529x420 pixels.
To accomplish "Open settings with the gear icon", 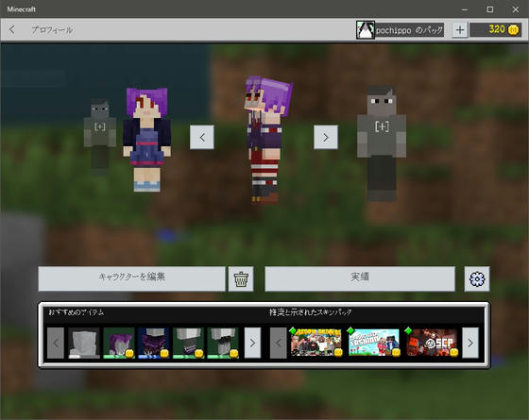I will click(477, 278).
